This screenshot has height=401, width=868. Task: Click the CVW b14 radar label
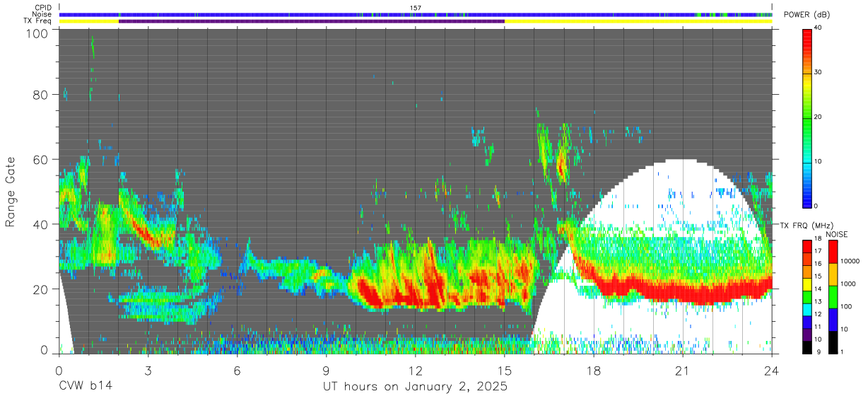coord(86,387)
